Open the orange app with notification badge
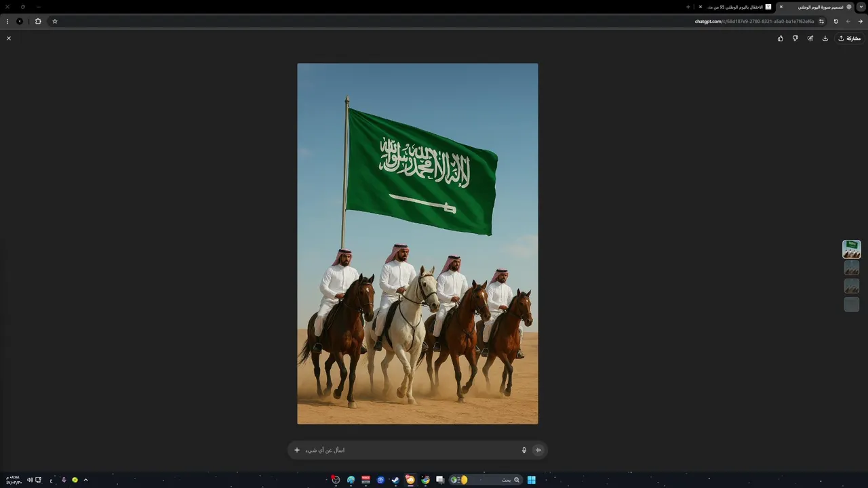Image resolution: width=868 pixels, height=488 pixels. [410, 480]
